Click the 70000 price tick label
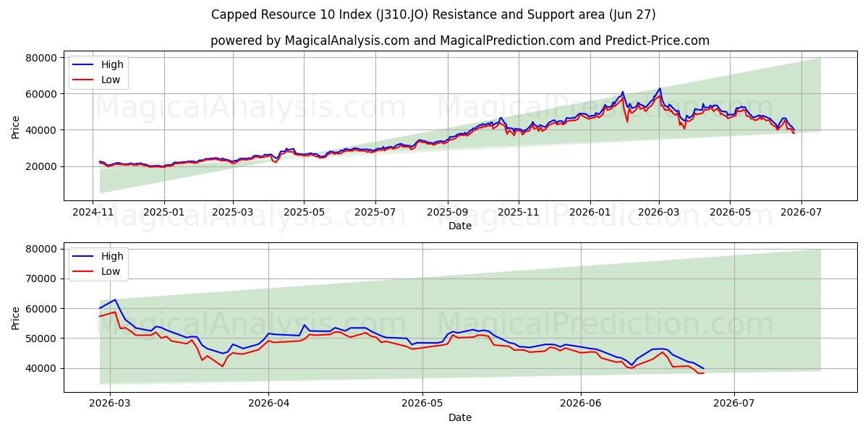The image size is (868, 434). click(x=43, y=279)
